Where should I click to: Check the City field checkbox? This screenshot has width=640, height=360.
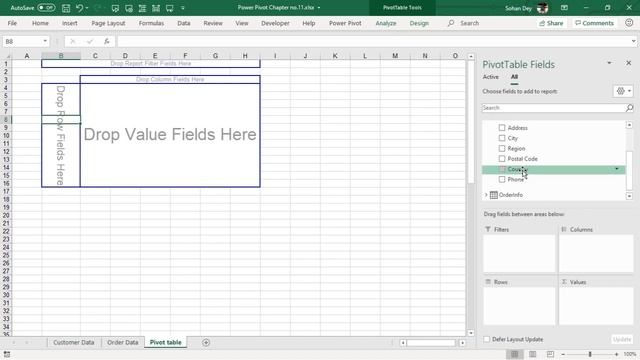(502, 138)
